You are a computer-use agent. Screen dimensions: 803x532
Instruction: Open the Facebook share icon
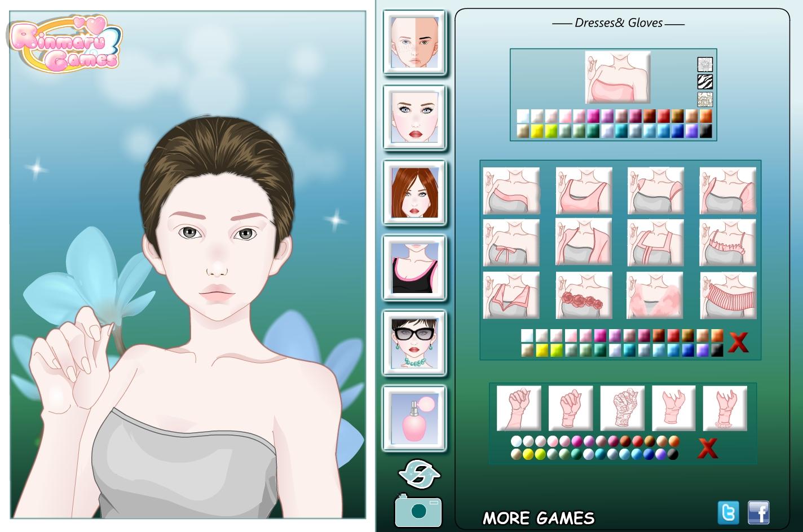coord(758,513)
